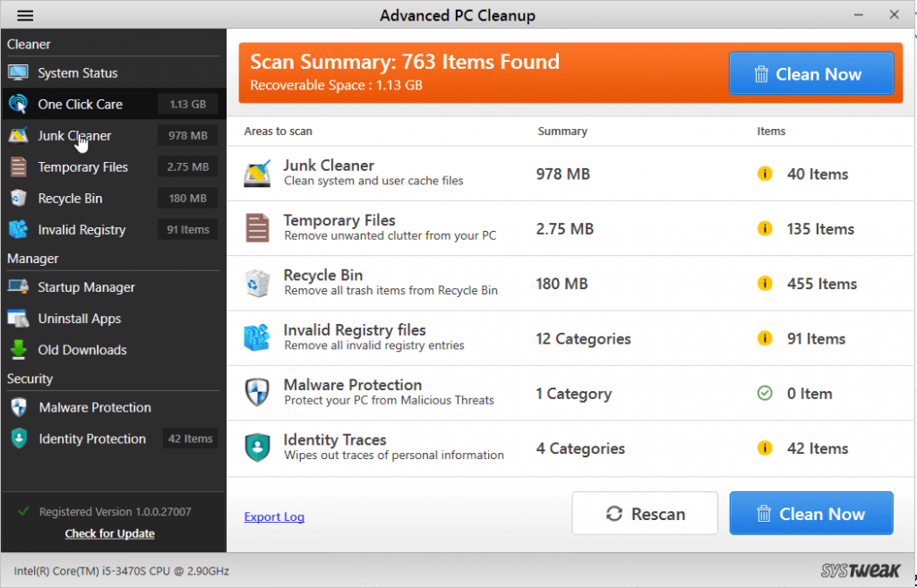Click Clean Now in orange banner
The height and width of the screenshot is (588, 917).
click(x=811, y=73)
